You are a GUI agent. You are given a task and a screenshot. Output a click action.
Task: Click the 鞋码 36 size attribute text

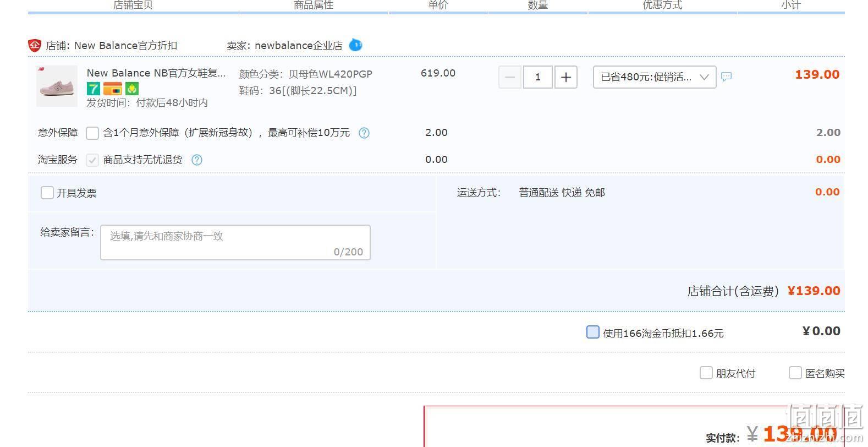[x=298, y=90]
